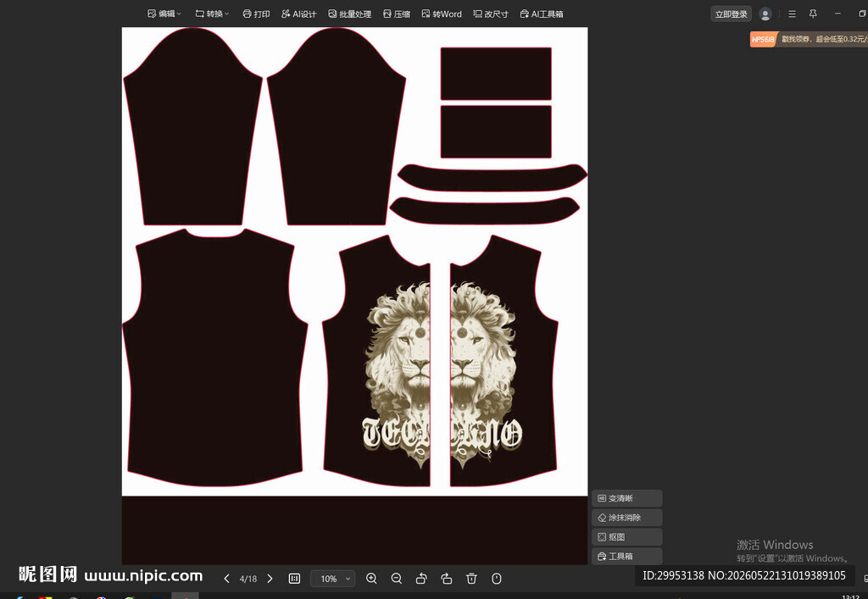Open the AI设计 tool
The image size is (868, 599).
point(298,14)
